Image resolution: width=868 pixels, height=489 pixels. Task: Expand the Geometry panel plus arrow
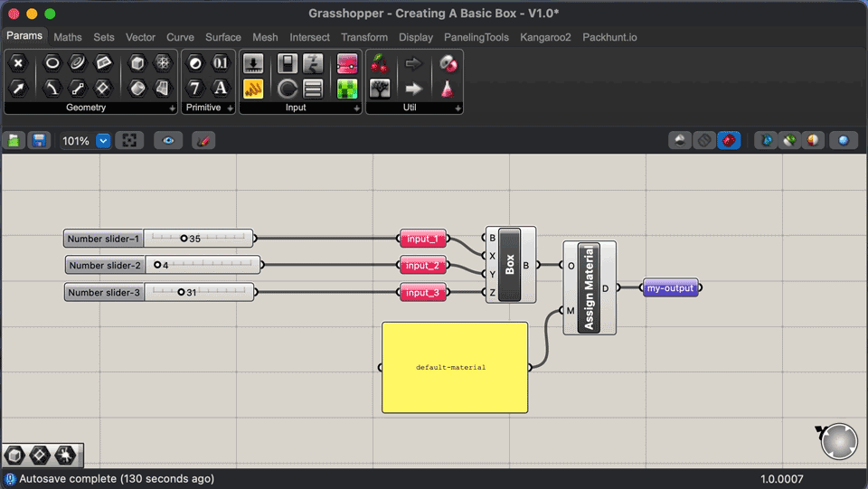[x=172, y=108]
